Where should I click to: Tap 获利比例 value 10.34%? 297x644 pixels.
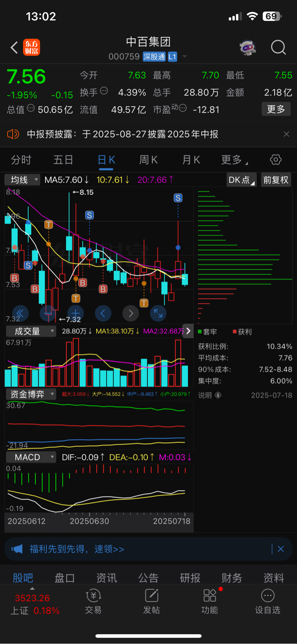point(279,347)
